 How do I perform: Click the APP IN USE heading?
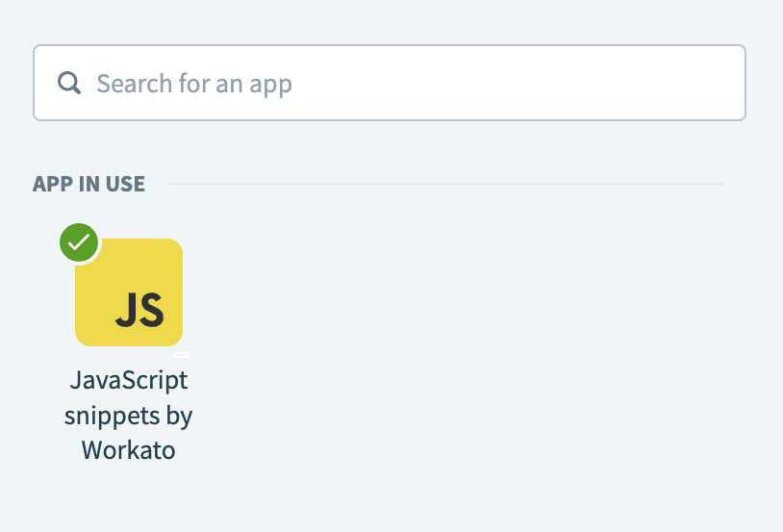[x=88, y=184]
